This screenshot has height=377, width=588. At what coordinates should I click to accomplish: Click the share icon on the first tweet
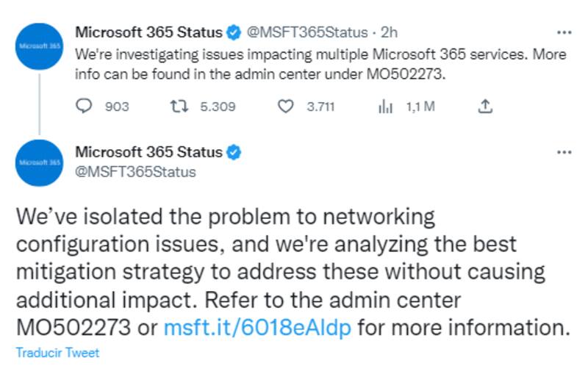[484, 107]
